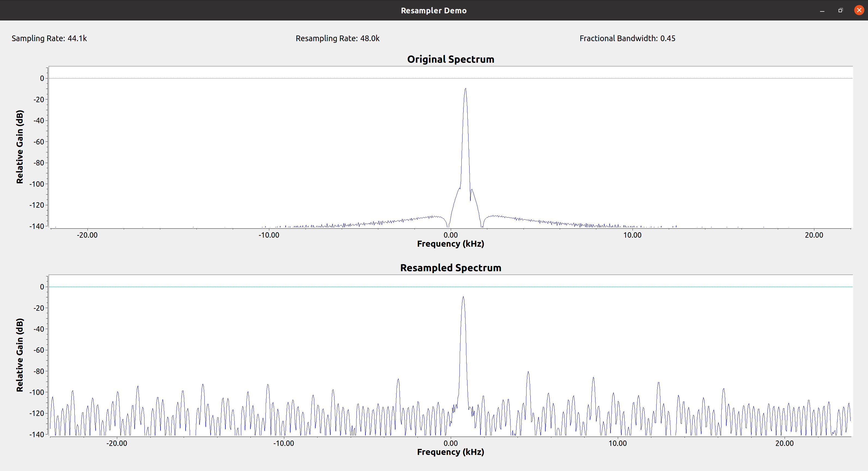This screenshot has width=868, height=471.
Task: Click the 0.00 tick label under Resampled Spectrum
Action: pyautogui.click(x=450, y=443)
